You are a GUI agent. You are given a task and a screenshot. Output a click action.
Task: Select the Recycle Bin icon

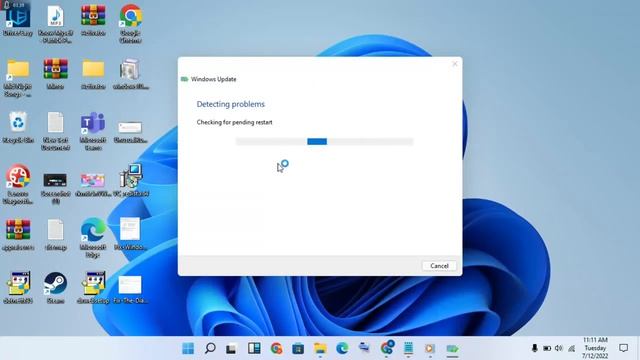tap(18, 127)
